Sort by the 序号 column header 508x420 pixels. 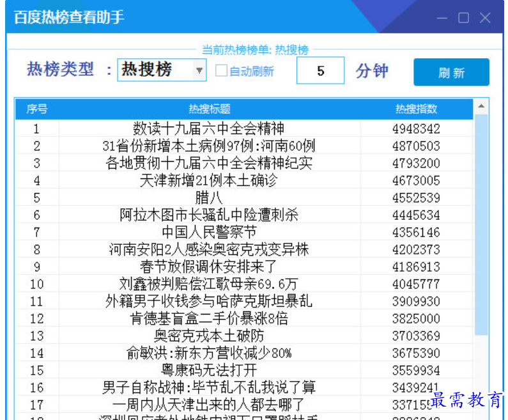click(x=37, y=109)
